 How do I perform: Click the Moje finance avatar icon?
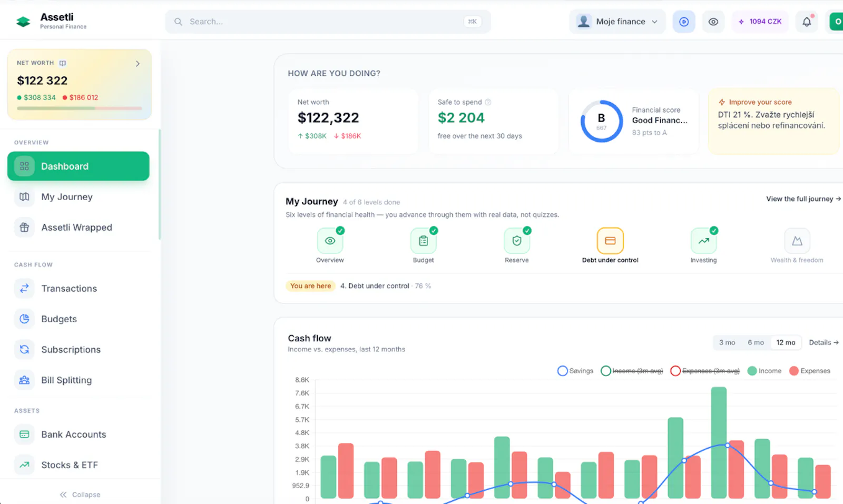point(583,22)
